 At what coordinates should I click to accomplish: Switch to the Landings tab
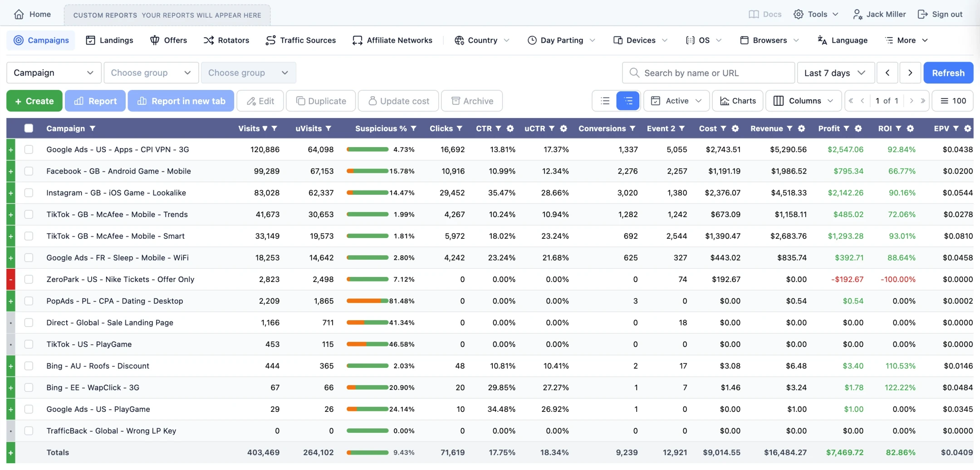[x=109, y=40]
